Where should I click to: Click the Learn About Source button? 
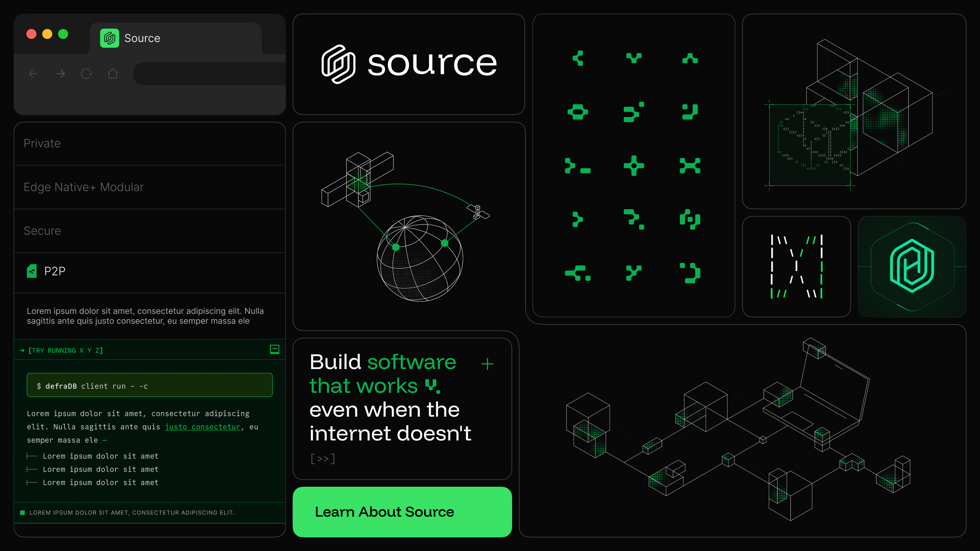pyautogui.click(x=402, y=512)
